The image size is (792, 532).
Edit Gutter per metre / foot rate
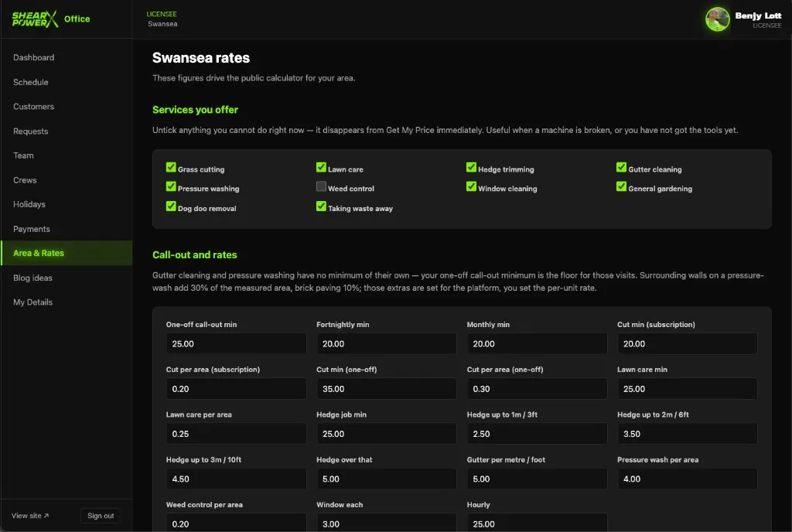(537, 479)
